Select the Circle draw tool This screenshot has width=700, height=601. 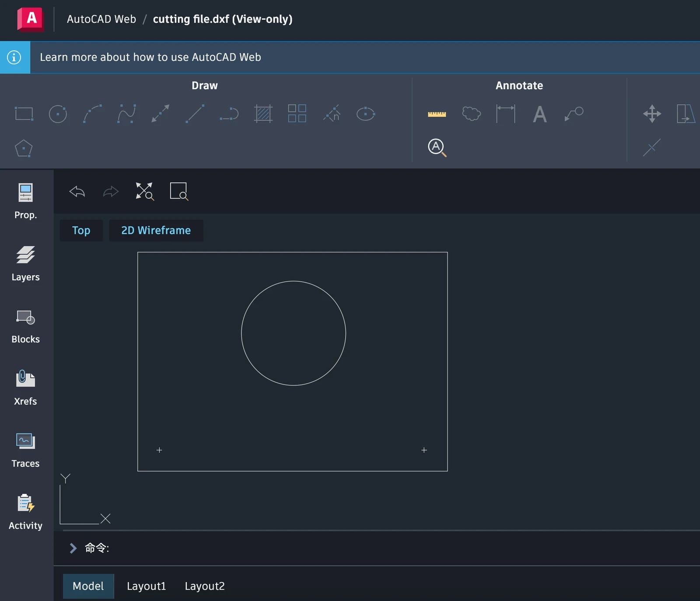pyautogui.click(x=58, y=114)
